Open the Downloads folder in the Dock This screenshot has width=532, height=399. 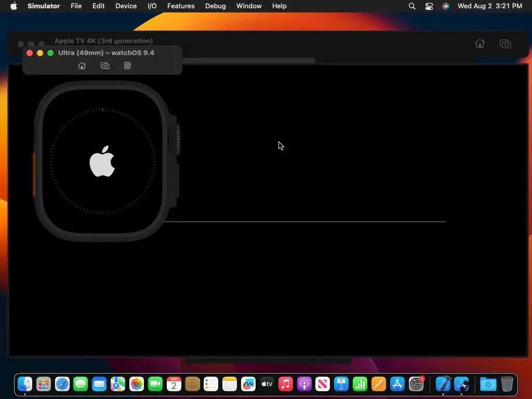pos(488,384)
